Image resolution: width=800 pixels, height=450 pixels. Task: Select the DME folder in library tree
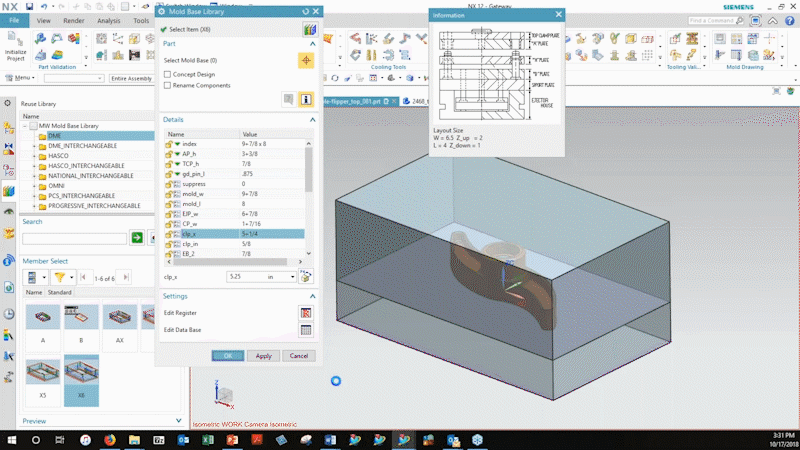coord(55,136)
